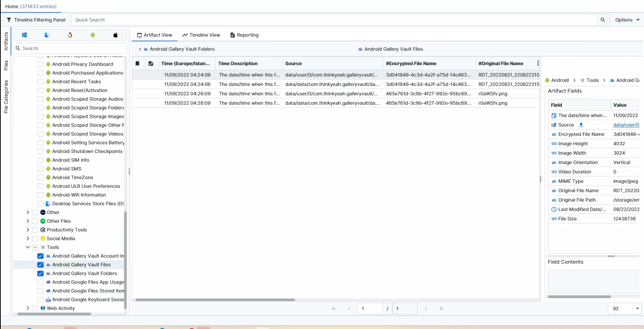Image resolution: width=644 pixels, height=329 pixels.
Task: Select the Apple platform filter icon
Action: [x=115, y=35]
